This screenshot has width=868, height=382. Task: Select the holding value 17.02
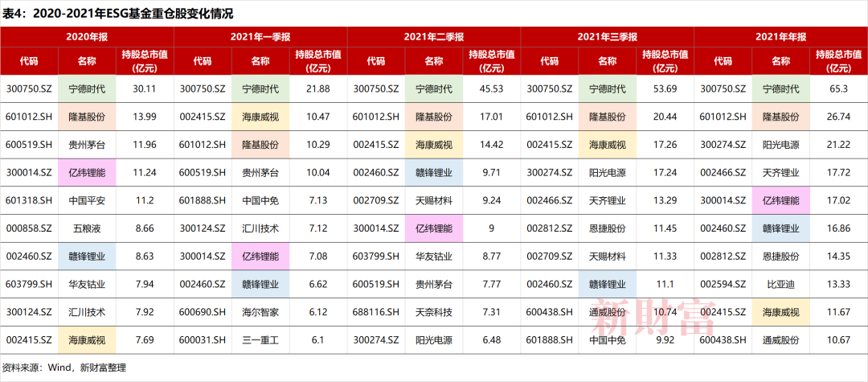[x=839, y=200]
